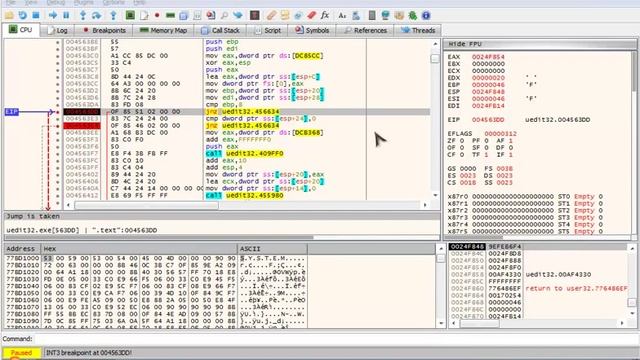Viewport: 640px width, 360px height.
Task: Open patches using the band-aid icon
Action: point(271,16)
